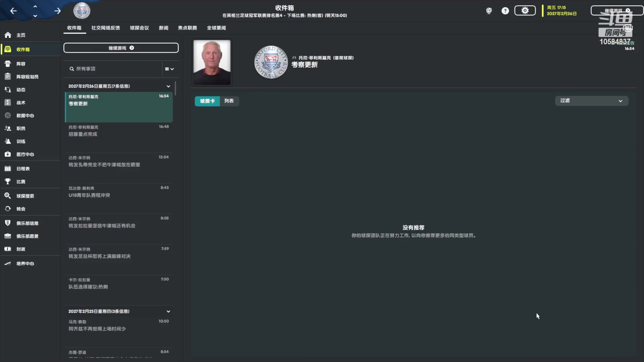Open the 阿齐兹不再觉得上场时间少 message
The image size is (644, 362).
pyautogui.click(x=119, y=332)
